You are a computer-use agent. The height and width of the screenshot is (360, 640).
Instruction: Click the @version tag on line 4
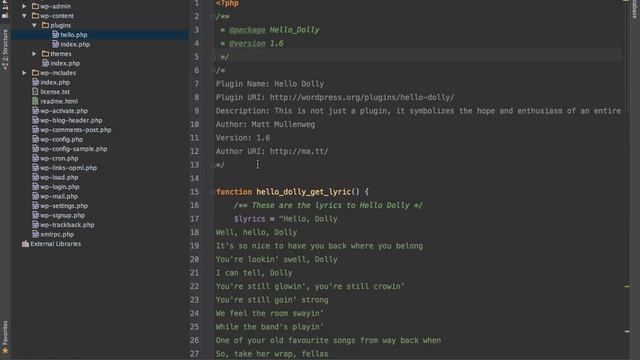pos(247,43)
